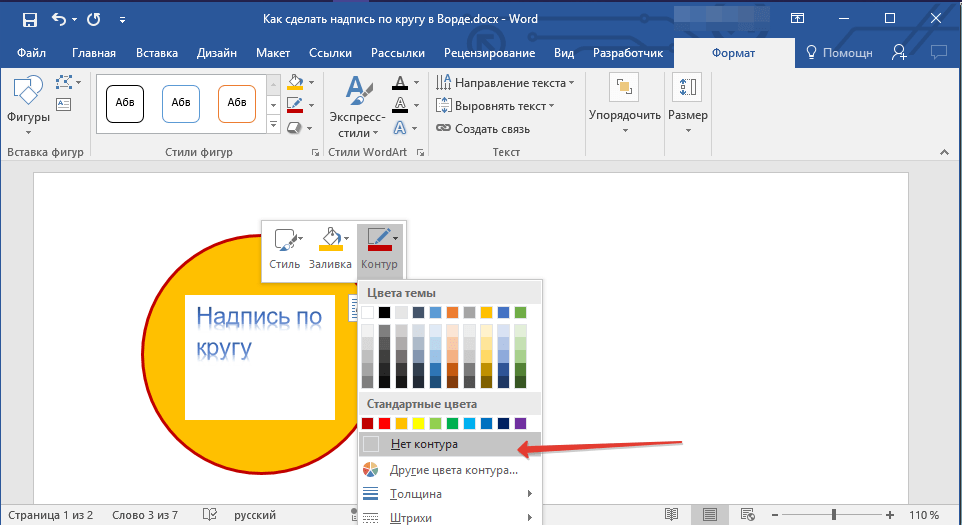Click the Undo arrow icon
This screenshot has width=962, height=525.
coord(59,19)
